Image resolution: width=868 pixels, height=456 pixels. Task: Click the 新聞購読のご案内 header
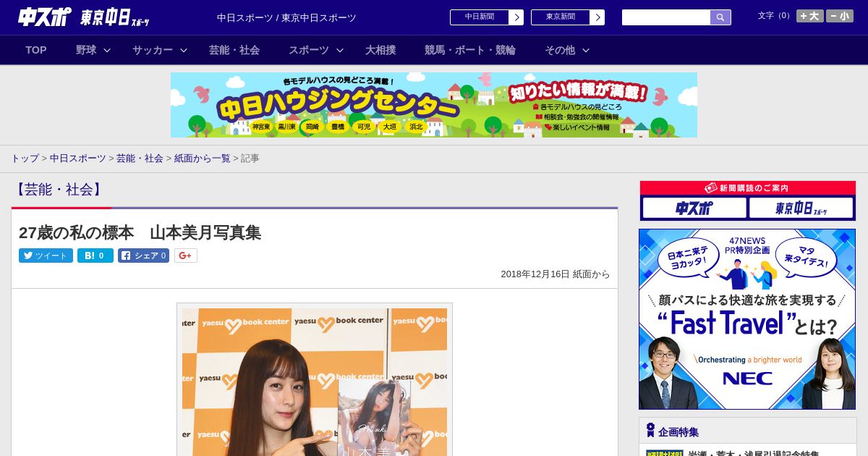pos(748,187)
